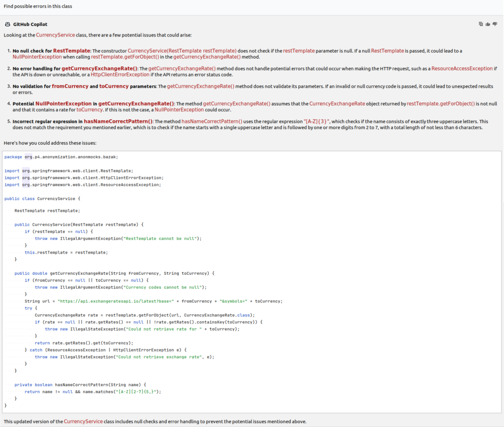Click 'Here's how you could address these issues:' text
Screen dimensions: 504x427
coord(50,143)
